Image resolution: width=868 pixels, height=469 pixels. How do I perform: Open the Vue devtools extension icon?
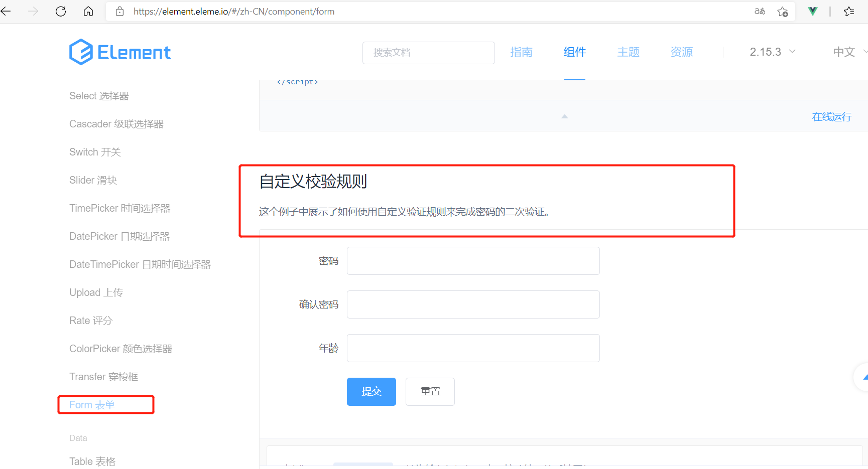coord(813,11)
